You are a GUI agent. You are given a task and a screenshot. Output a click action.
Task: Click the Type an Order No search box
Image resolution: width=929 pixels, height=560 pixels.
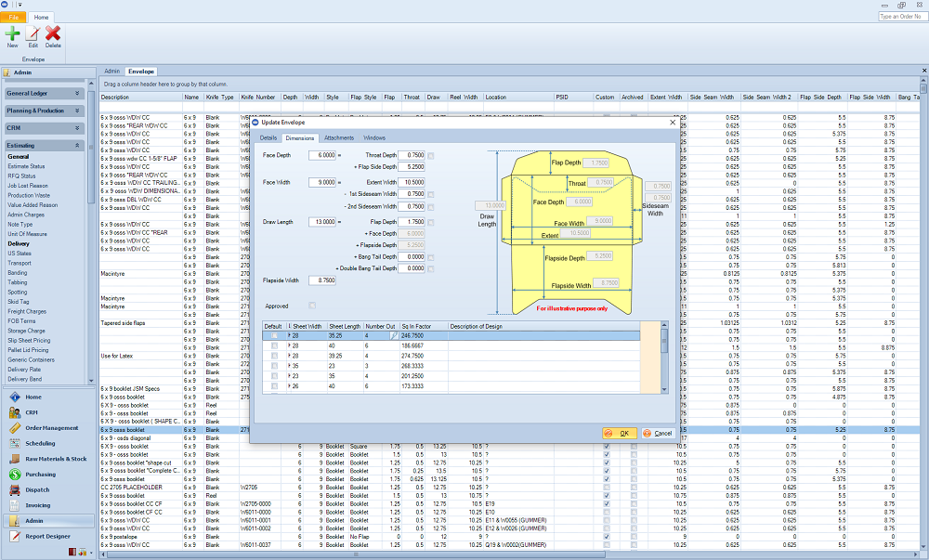point(901,17)
